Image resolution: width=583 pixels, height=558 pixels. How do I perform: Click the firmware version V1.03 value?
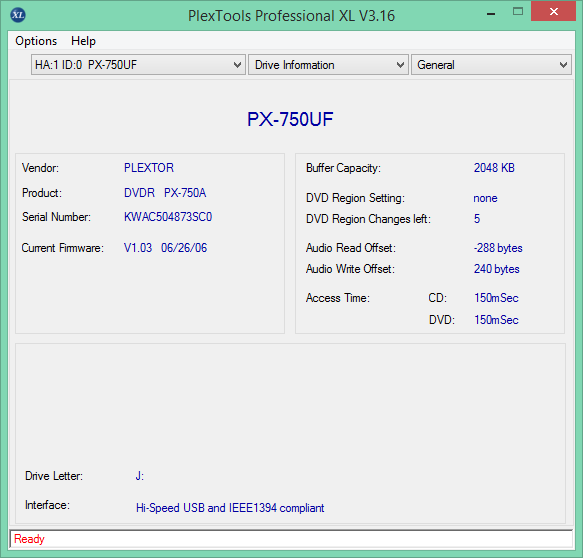click(x=138, y=248)
